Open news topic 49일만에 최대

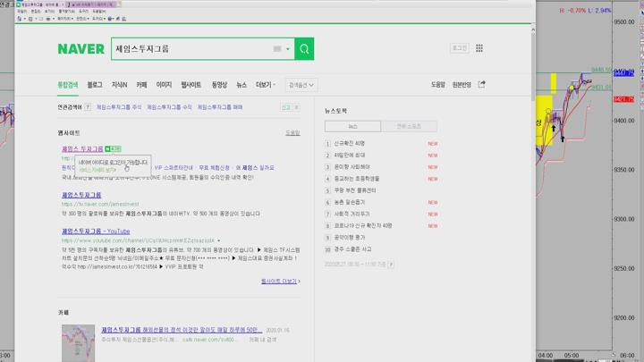point(350,156)
